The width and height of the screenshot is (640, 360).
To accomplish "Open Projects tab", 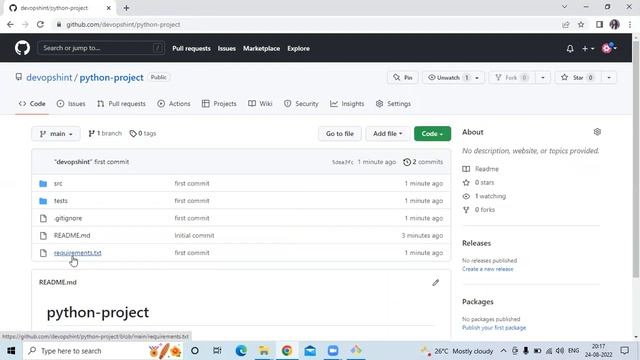I will coord(219,104).
